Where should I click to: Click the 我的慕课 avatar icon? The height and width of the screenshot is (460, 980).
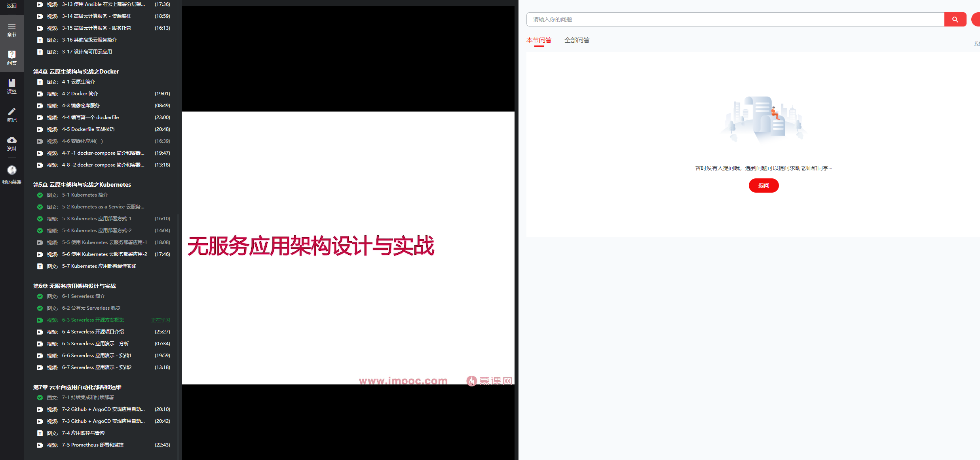click(x=11, y=170)
